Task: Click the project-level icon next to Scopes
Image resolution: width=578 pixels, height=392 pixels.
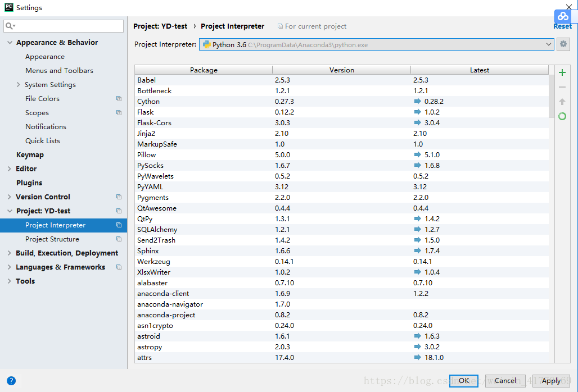Action: (119, 113)
